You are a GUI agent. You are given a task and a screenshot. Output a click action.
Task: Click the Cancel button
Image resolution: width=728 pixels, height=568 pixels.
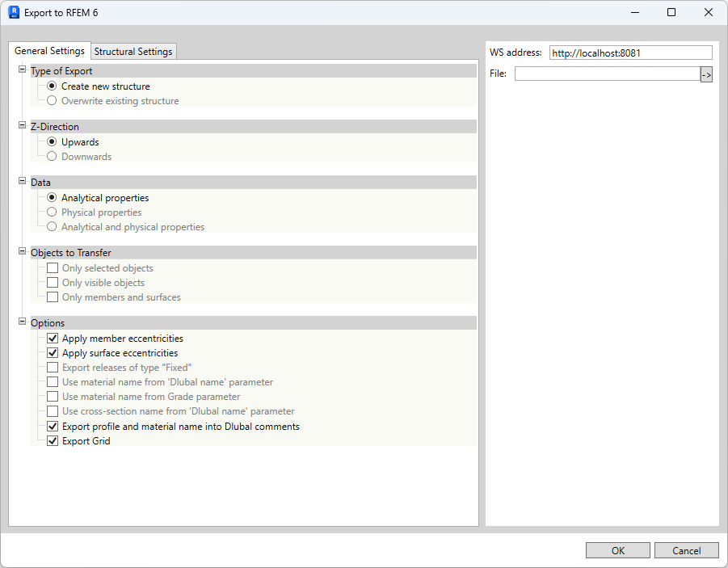coord(686,549)
